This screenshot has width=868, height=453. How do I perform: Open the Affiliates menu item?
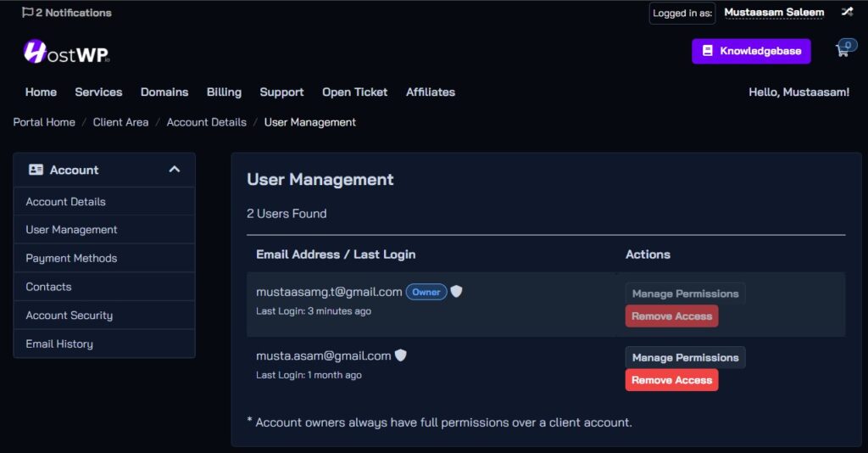tap(431, 92)
